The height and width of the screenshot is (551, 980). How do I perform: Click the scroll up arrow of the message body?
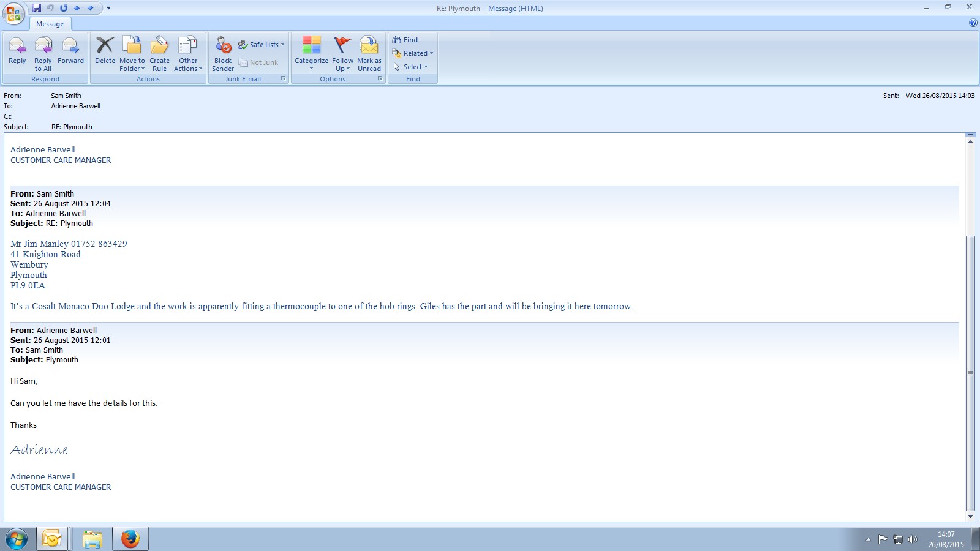[x=970, y=142]
